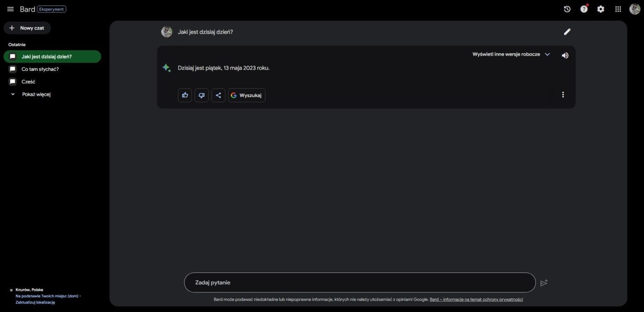Open chat 'Cześć'
Viewport: 644px width, 312px height.
[29, 81]
